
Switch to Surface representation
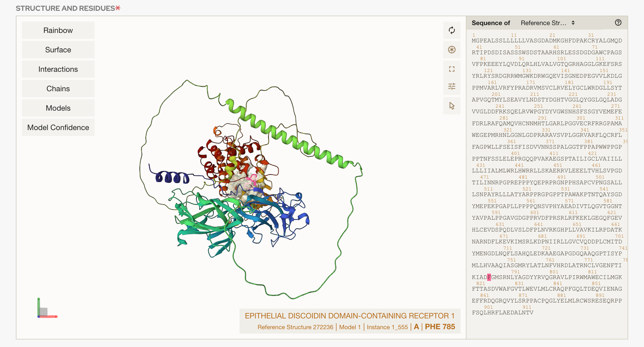point(58,50)
